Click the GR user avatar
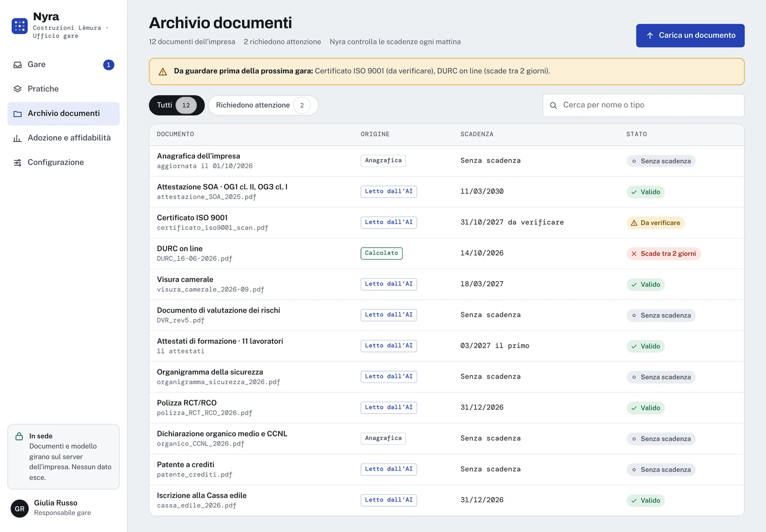 (20, 509)
